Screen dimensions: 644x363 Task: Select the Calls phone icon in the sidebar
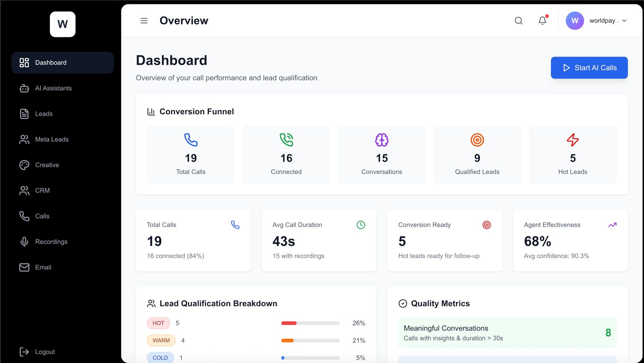pos(24,216)
